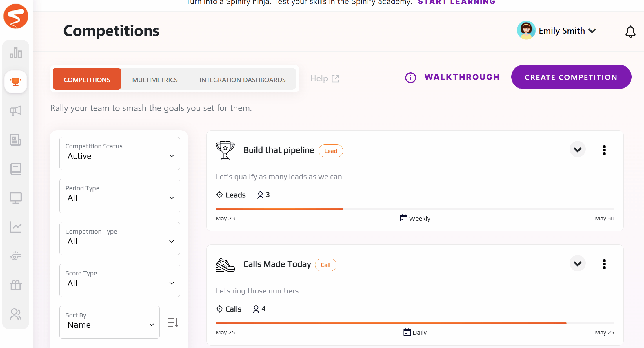Click the user/profile icon in sidebar
Image resolution: width=644 pixels, height=348 pixels.
click(x=16, y=313)
